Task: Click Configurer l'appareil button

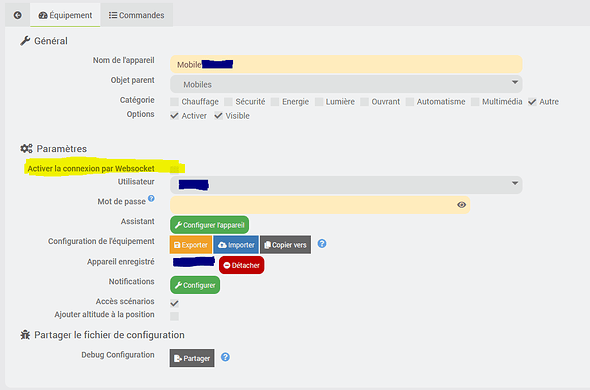Action: click(210, 225)
